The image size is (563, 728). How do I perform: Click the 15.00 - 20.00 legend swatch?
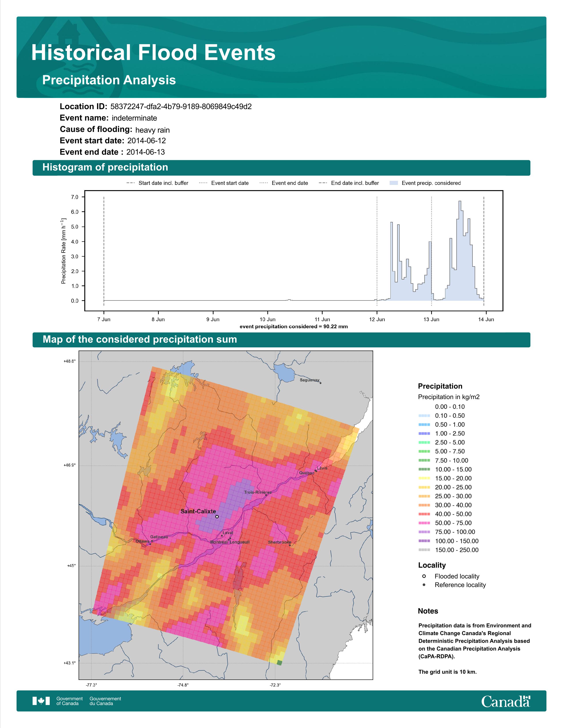point(424,478)
